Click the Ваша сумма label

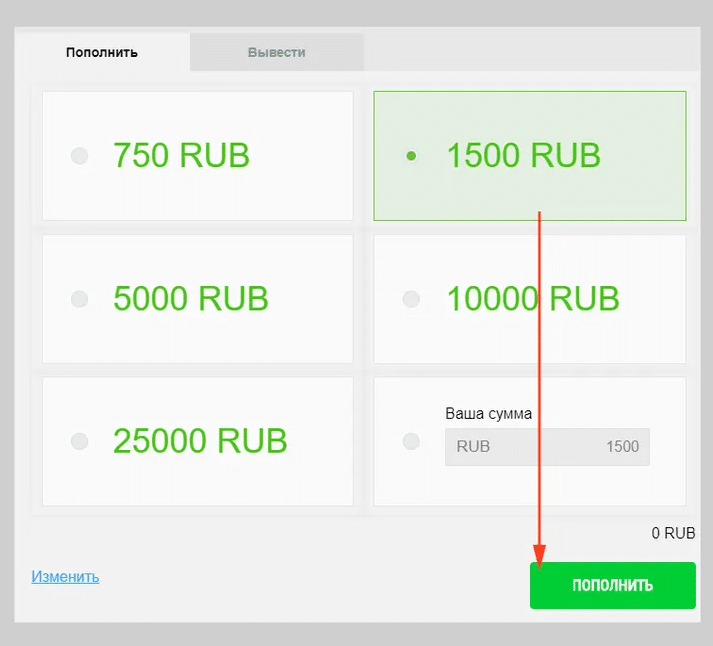coord(488,414)
